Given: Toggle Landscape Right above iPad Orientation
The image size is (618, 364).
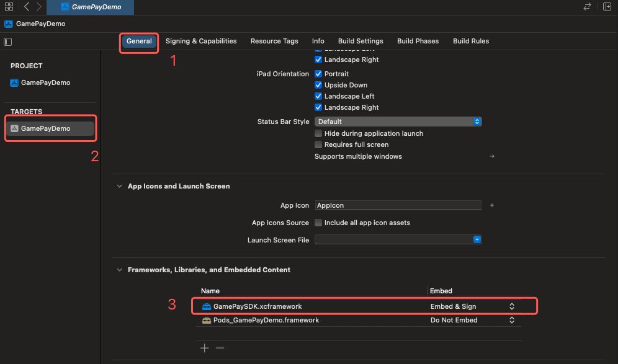Looking at the screenshot, I should pyautogui.click(x=318, y=60).
